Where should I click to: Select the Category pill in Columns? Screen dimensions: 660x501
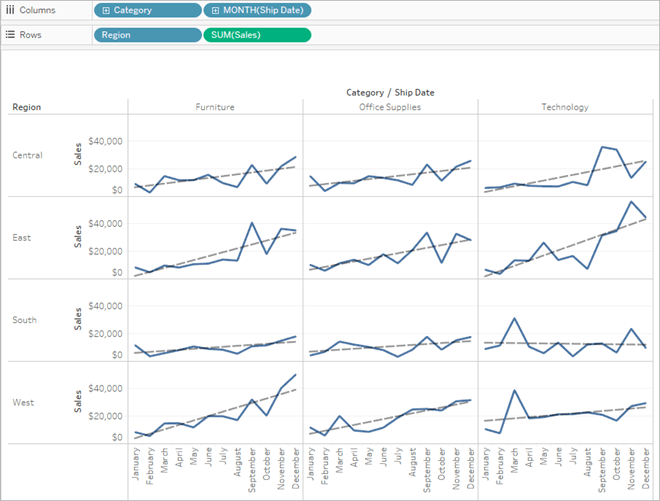coord(148,10)
